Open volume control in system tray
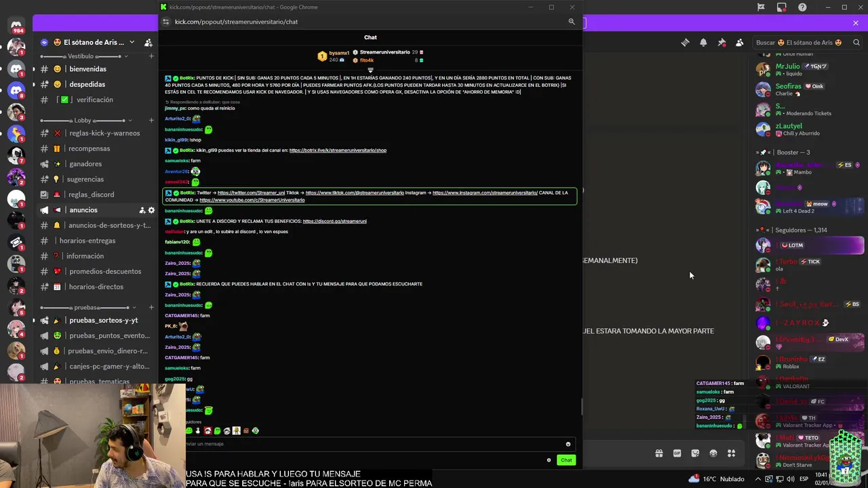The height and width of the screenshot is (488, 868). pos(791,479)
